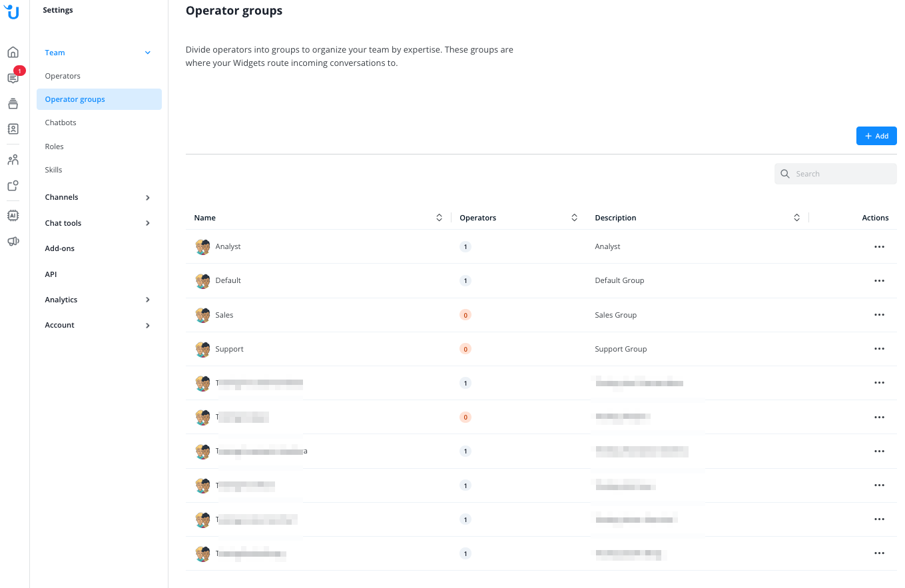
Task: Open the megaphone campaigns icon
Action: pyautogui.click(x=13, y=241)
